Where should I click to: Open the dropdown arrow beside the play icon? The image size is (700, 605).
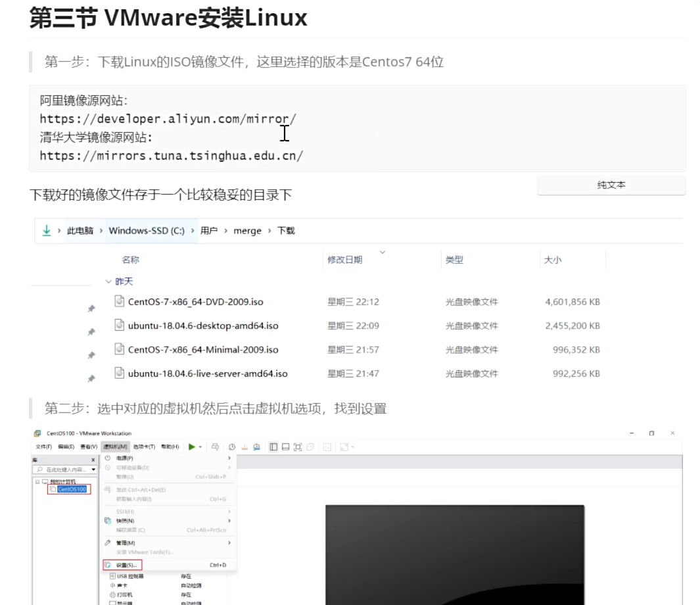pyautogui.click(x=200, y=447)
